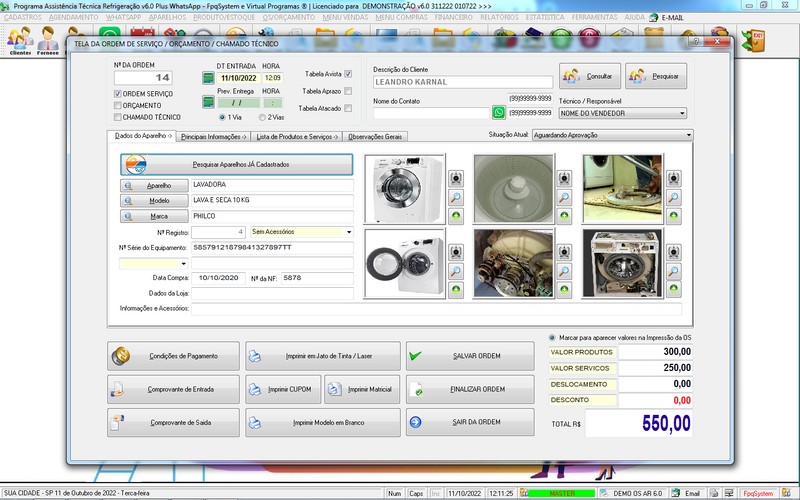Click the green WhatsApp icon beside phone number
Screen dimensions: 800x500
[x=499, y=113]
